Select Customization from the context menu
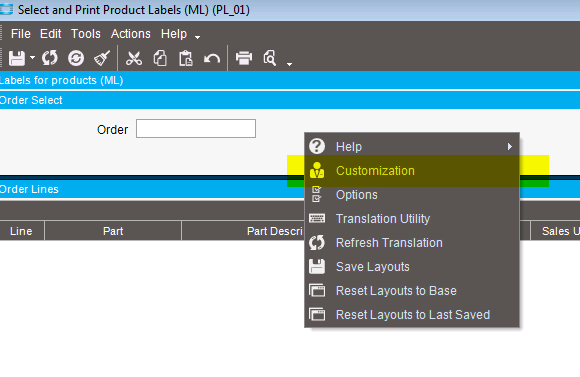This screenshot has width=580, height=377. point(412,171)
